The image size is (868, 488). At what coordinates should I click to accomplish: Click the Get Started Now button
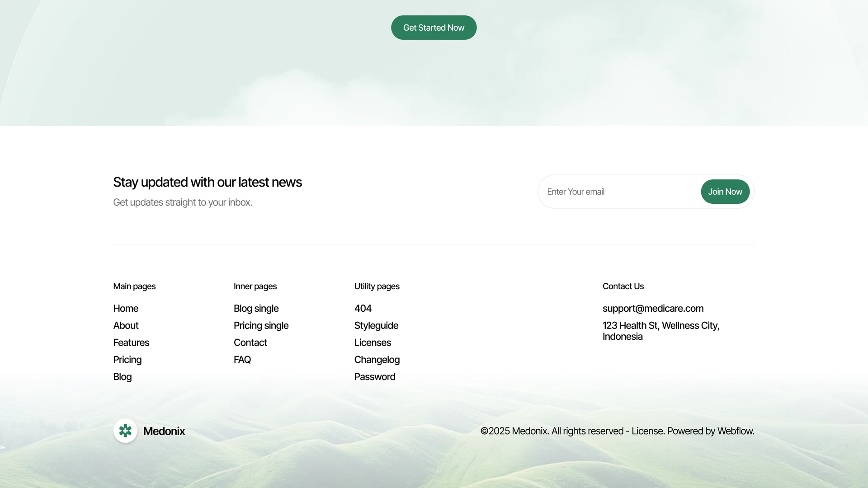434,28
